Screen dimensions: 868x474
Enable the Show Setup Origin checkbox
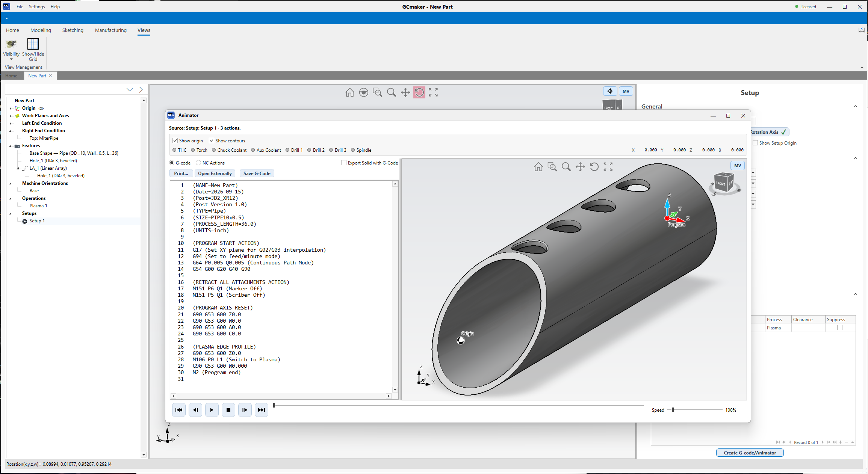(x=755, y=143)
